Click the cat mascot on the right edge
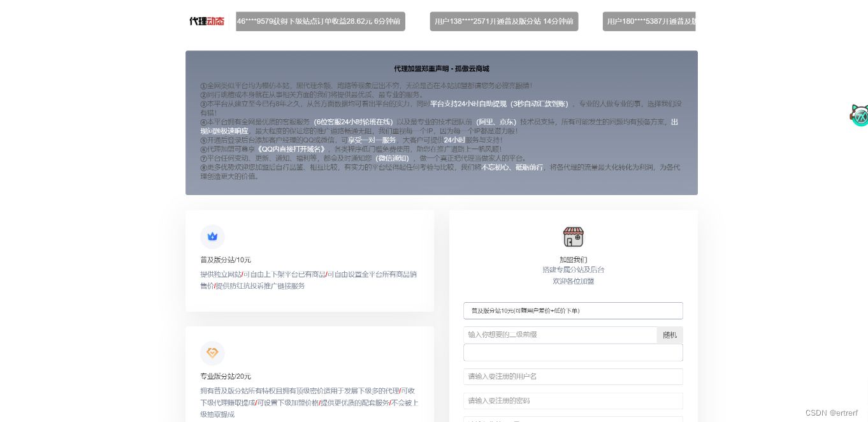This screenshot has width=868, height=422. pos(860,115)
